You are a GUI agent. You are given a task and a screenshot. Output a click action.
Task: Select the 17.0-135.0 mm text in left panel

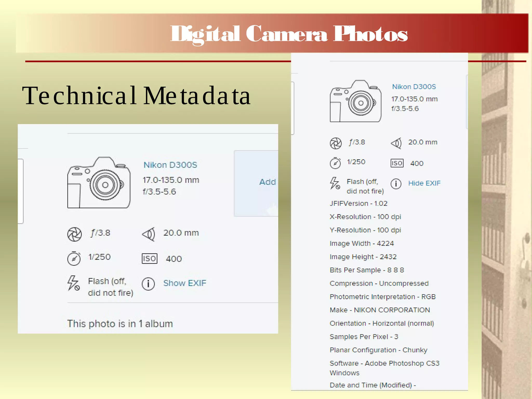(x=171, y=180)
